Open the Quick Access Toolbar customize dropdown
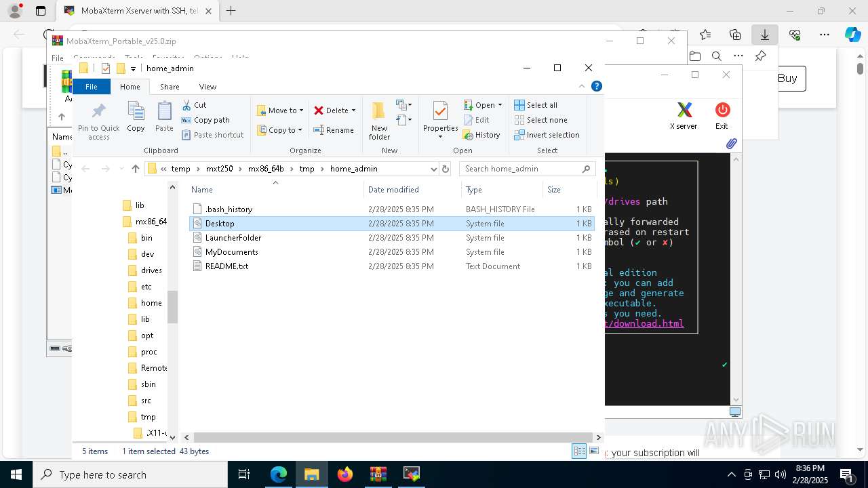This screenshot has height=488, width=868. [133, 68]
